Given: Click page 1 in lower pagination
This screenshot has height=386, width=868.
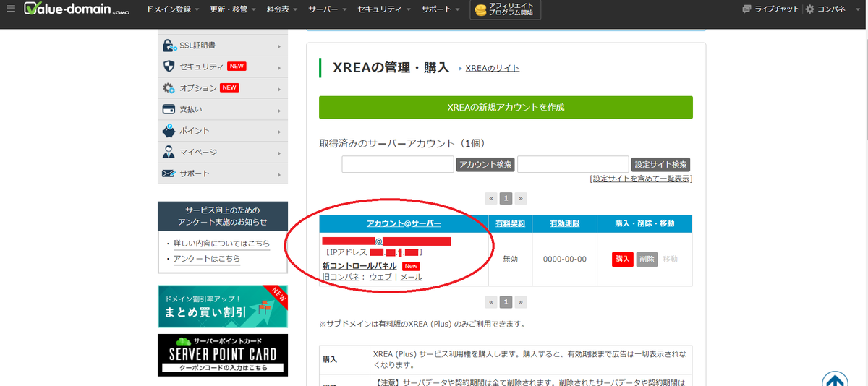Looking at the screenshot, I should [506, 302].
